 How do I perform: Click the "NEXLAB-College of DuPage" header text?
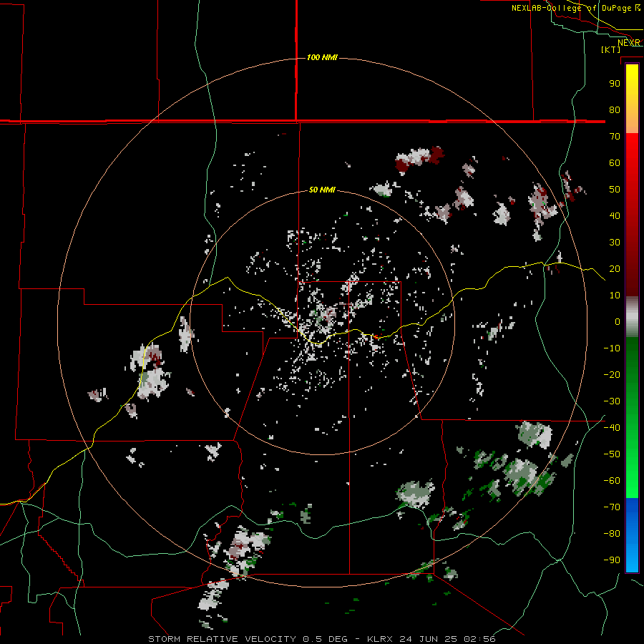(x=571, y=8)
